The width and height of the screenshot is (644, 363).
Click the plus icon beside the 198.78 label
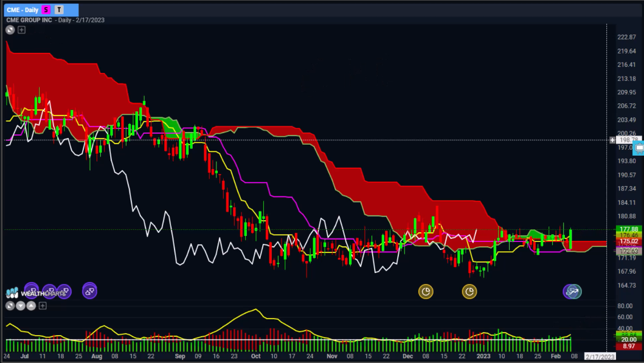(612, 140)
